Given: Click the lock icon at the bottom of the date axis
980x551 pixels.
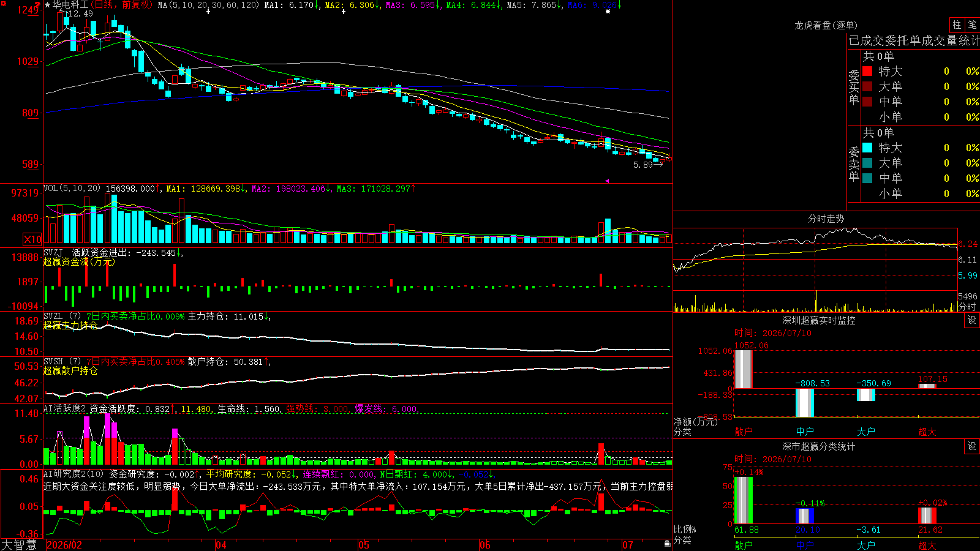Looking at the screenshot, I should tap(667, 543).
